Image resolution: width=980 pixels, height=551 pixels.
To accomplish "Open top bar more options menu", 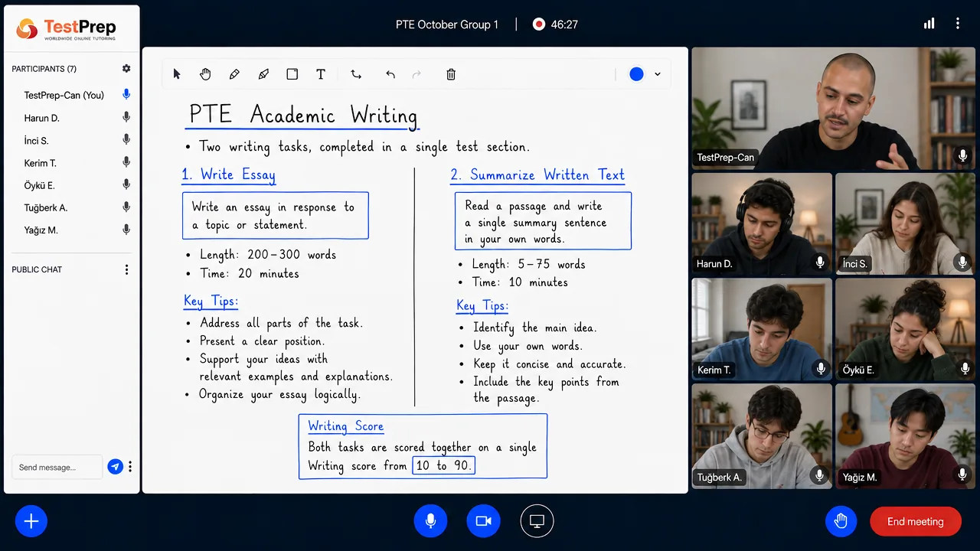I will coord(957,24).
